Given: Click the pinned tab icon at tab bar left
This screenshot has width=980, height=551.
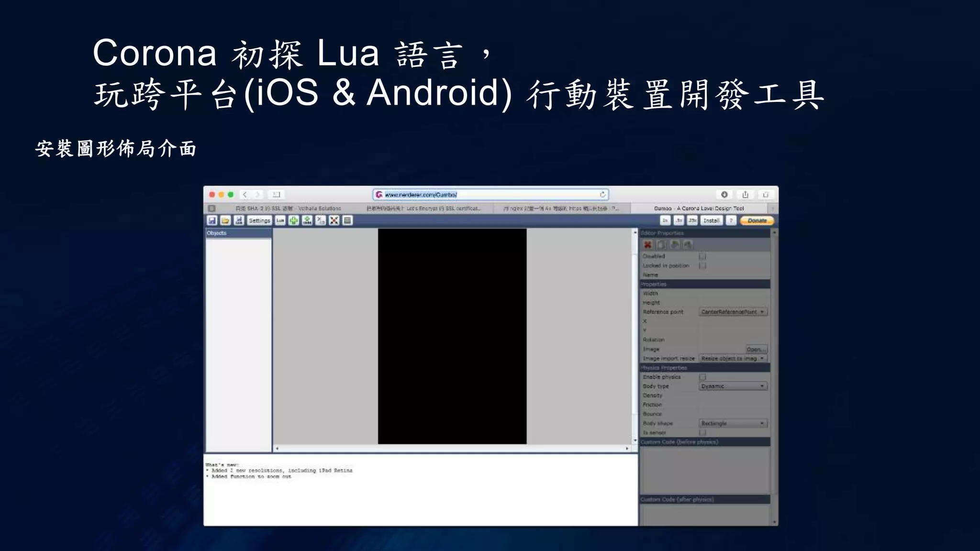Looking at the screenshot, I should point(212,209).
